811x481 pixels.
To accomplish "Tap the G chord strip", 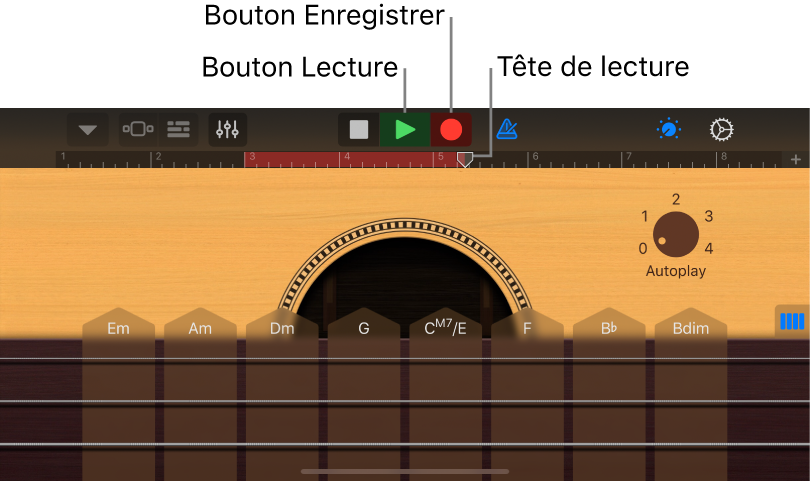I will [x=364, y=393].
